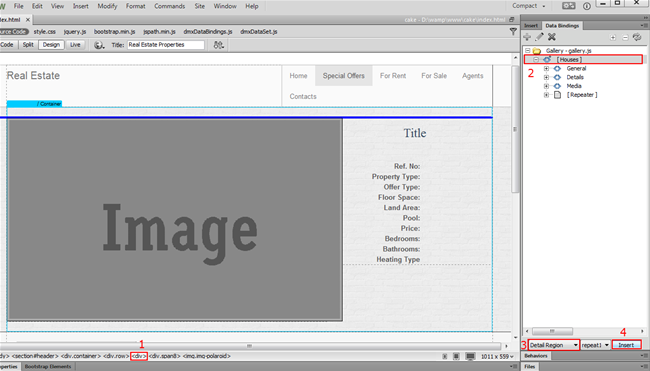
Task: Click the mobile size icon in status bar
Action: pos(445,356)
